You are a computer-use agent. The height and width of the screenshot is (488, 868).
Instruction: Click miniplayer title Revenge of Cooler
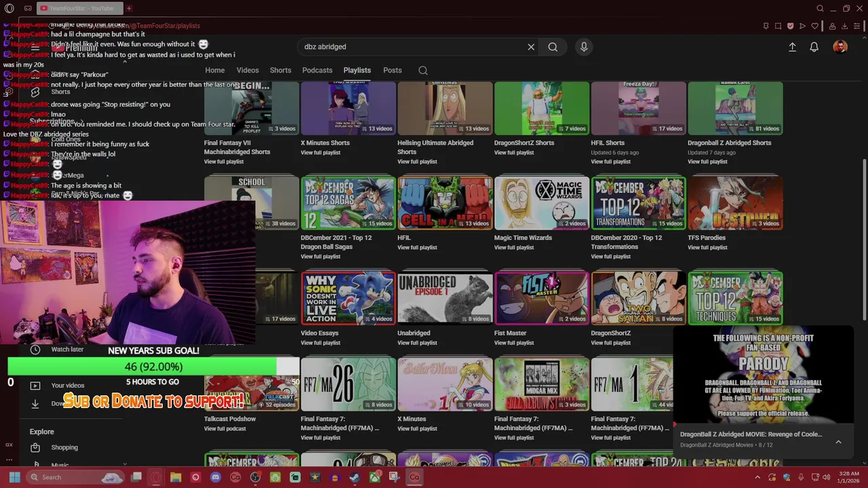751,434
